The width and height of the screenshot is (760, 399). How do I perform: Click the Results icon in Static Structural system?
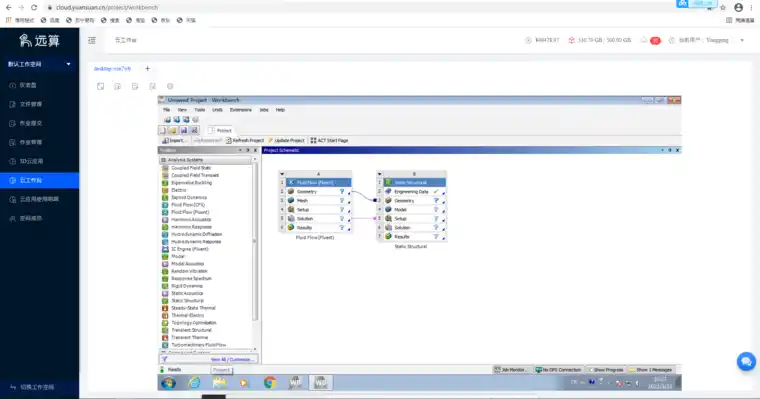pyautogui.click(x=388, y=237)
